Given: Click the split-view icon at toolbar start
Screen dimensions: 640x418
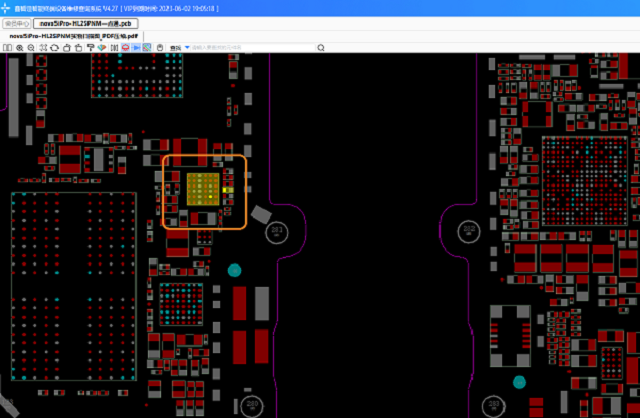Looking at the screenshot, I should pos(7,47).
